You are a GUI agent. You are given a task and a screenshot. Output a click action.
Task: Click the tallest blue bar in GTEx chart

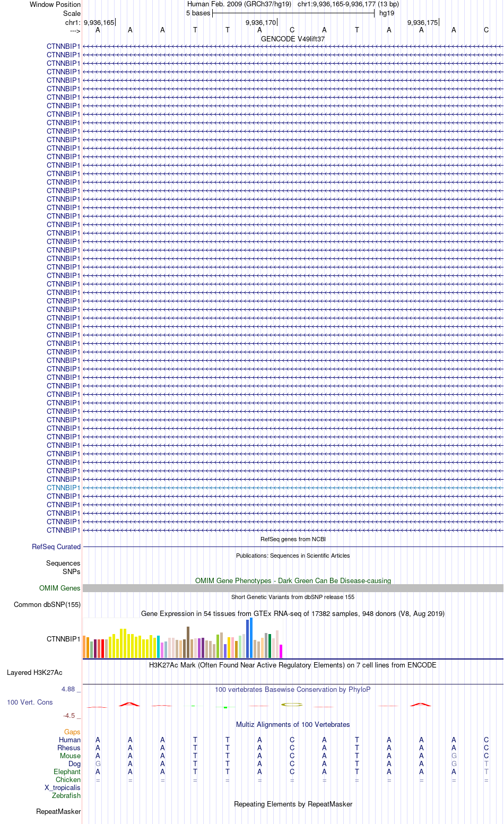click(x=251, y=638)
